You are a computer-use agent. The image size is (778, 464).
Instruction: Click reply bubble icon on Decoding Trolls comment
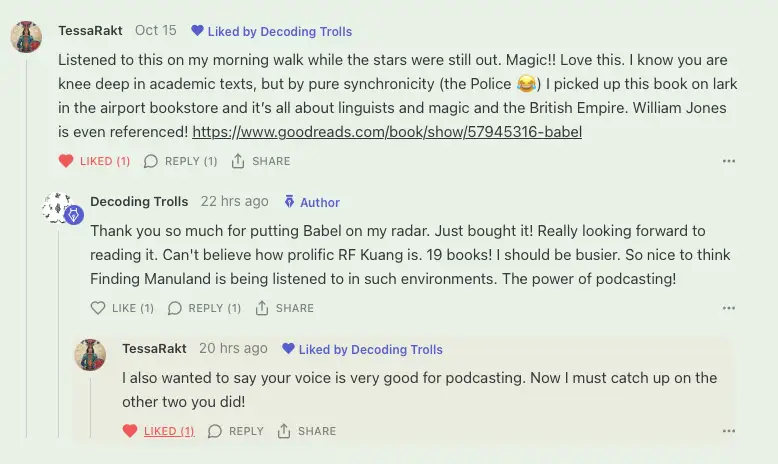tap(175, 308)
